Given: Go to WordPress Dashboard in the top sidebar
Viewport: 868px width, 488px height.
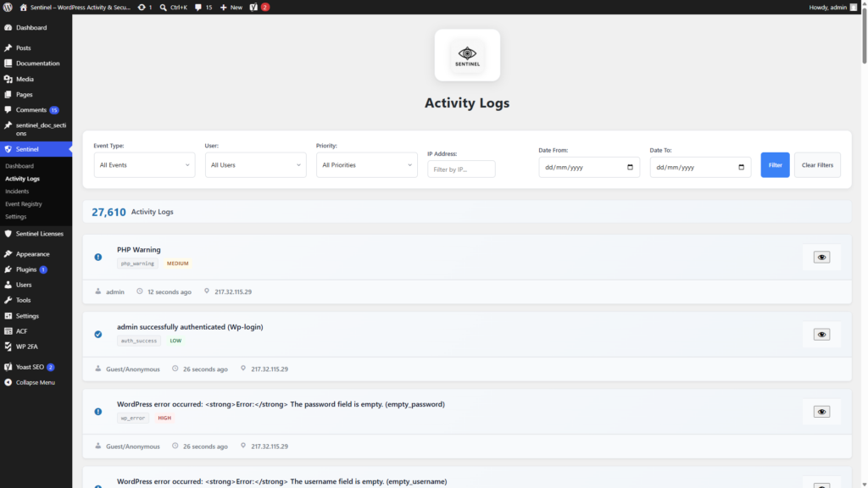Looking at the screenshot, I should (31, 28).
